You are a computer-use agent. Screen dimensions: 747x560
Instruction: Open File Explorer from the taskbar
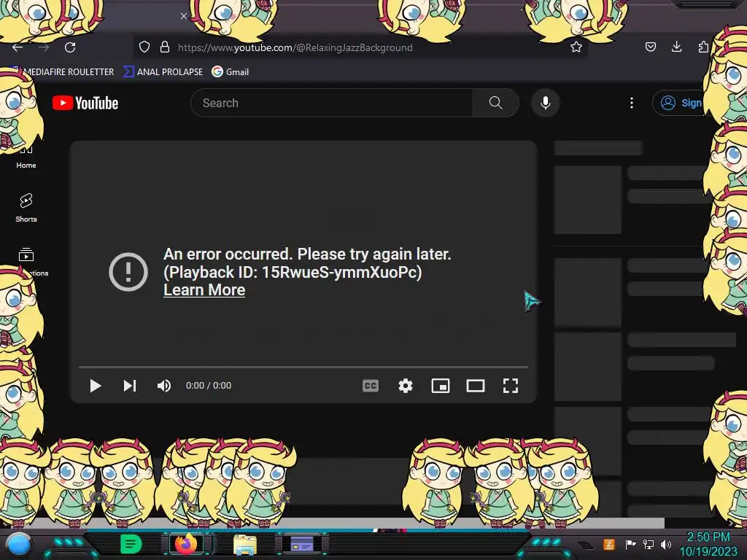[245, 544]
